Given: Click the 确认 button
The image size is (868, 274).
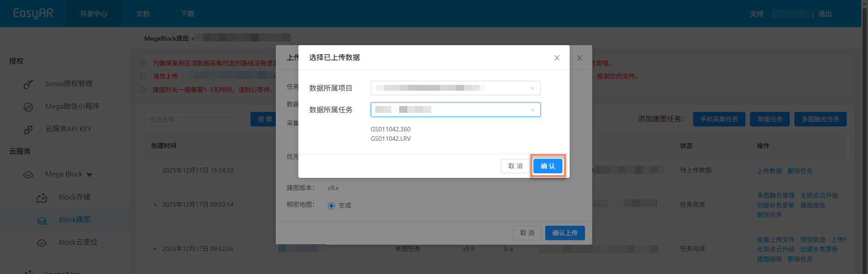Looking at the screenshot, I should pyautogui.click(x=548, y=166).
